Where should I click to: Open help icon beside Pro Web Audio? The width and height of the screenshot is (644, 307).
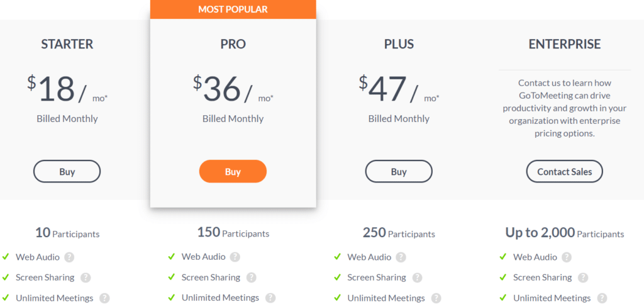click(235, 258)
